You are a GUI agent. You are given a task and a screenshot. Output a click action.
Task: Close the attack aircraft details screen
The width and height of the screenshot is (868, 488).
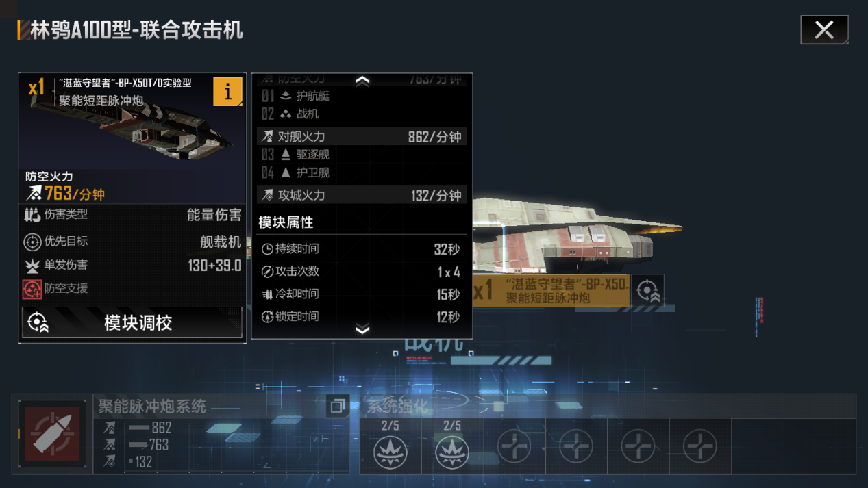(824, 29)
